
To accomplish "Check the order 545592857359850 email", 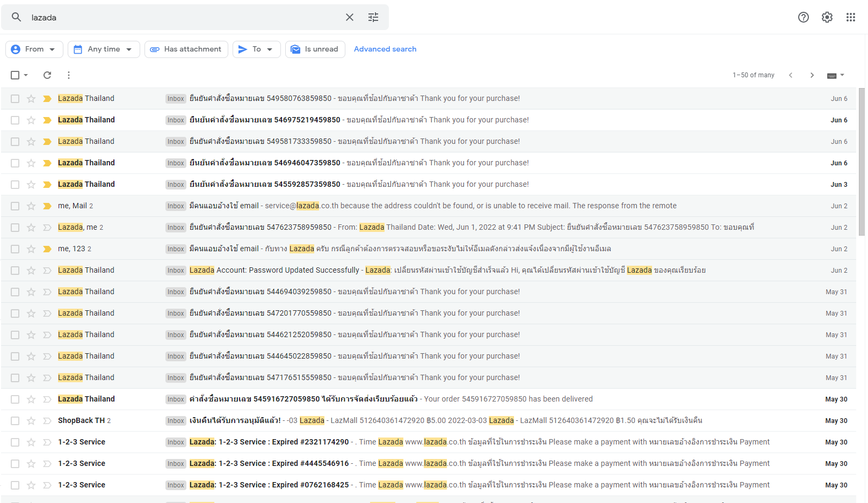I will tap(15, 185).
